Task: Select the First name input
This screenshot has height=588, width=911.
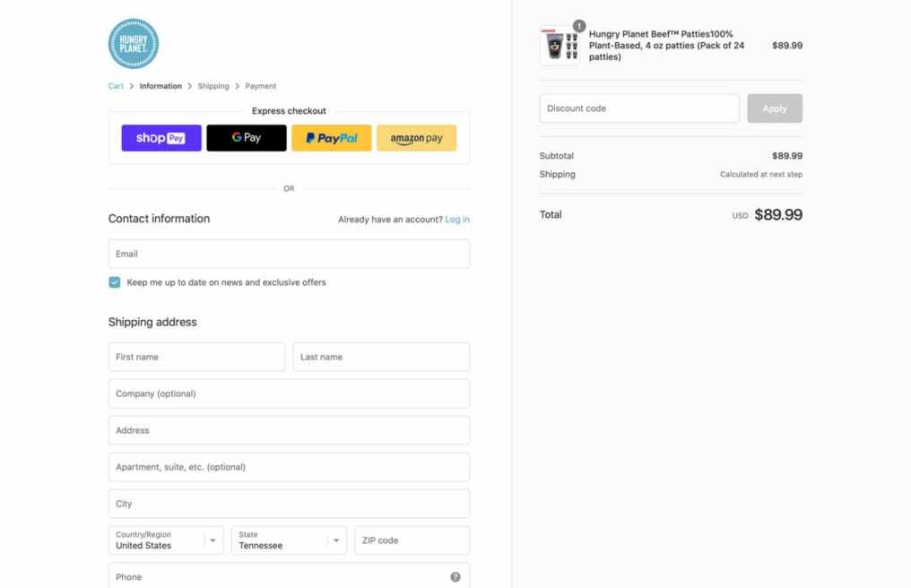Action: tap(196, 357)
